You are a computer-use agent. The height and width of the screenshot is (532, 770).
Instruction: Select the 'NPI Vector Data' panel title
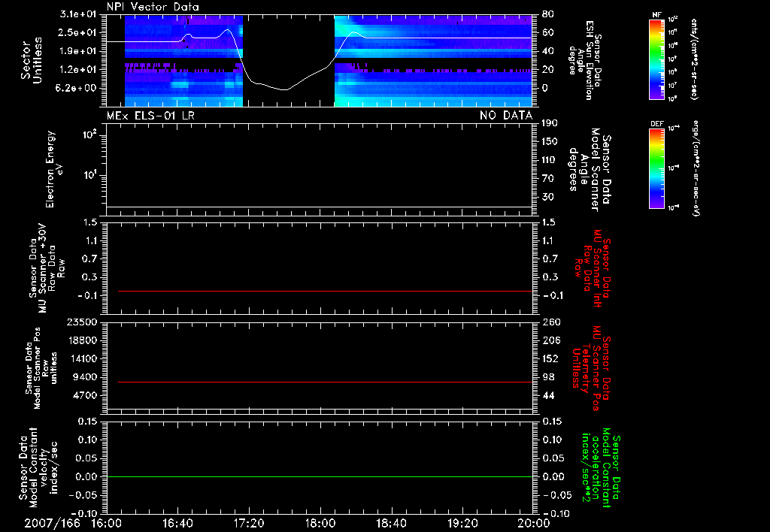(x=153, y=7)
